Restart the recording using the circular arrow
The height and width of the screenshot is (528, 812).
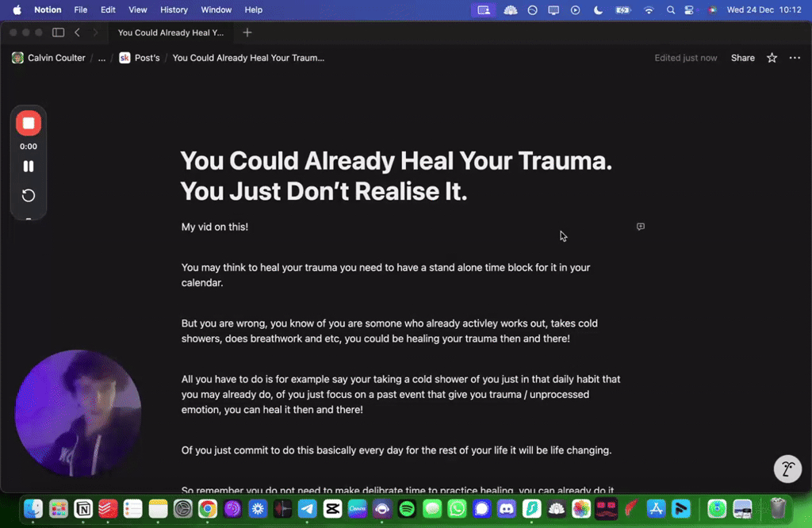coord(28,195)
